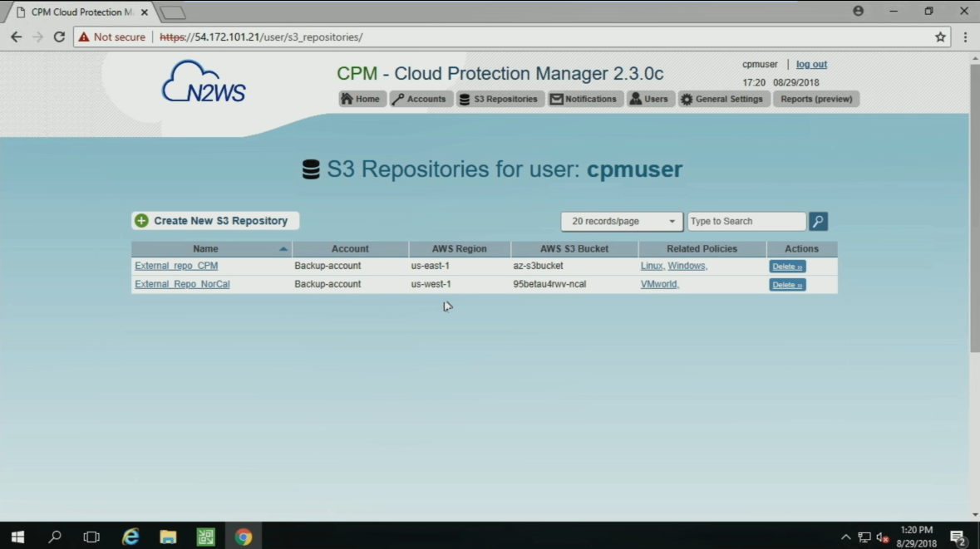Open the Notifications menu item

point(585,99)
